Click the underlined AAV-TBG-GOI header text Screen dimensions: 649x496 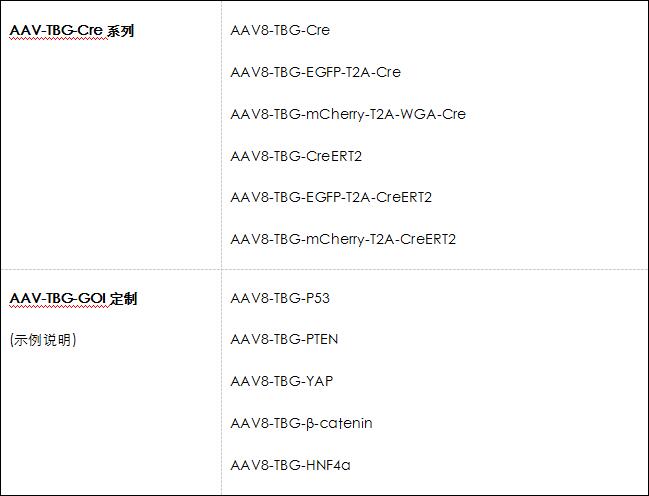pos(57,299)
